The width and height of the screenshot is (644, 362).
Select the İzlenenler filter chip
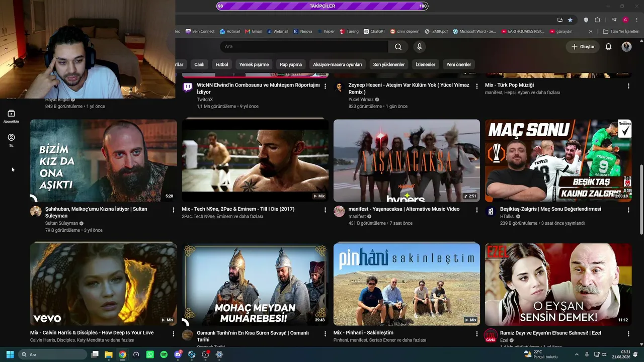426,64
